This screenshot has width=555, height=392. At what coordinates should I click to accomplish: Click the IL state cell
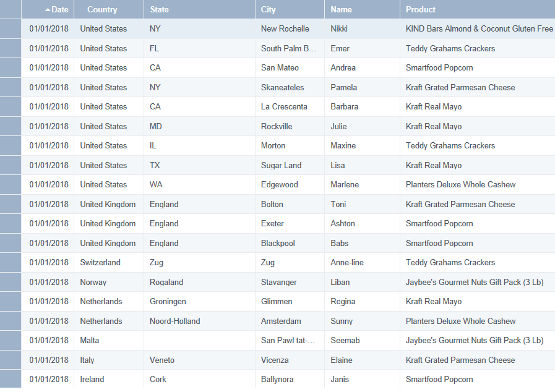(200, 145)
